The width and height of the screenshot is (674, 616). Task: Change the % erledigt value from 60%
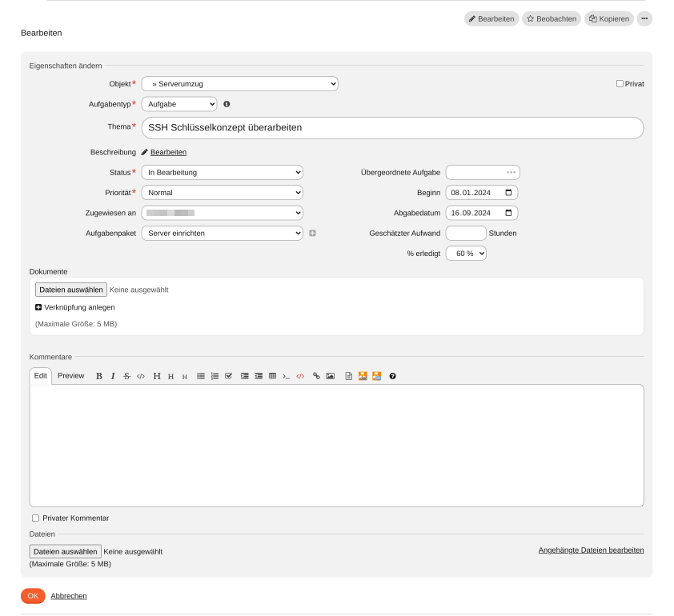[x=466, y=253]
